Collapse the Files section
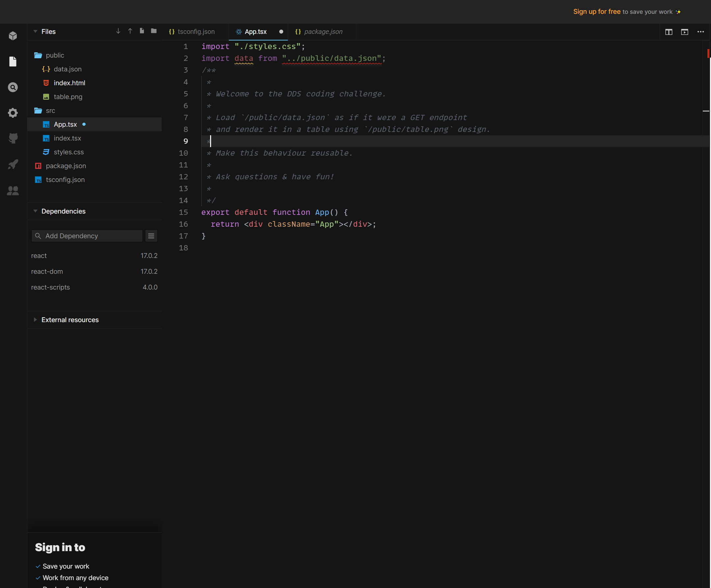711x588 pixels. 35,32
